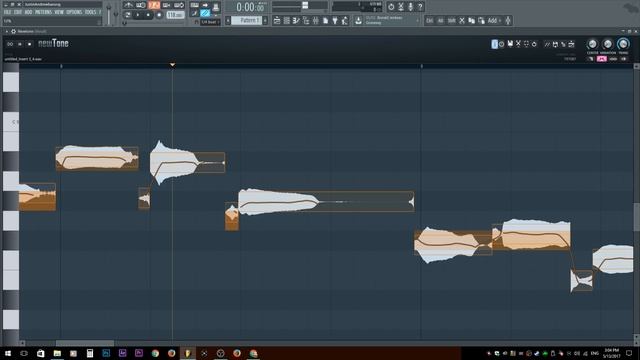
Task: Select the long note with silent tail in the middle
Action: point(326,201)
